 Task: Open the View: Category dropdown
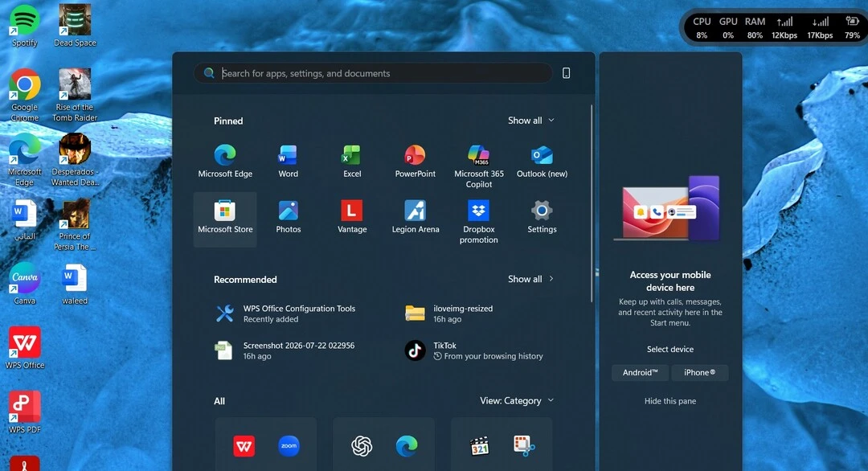tap(517, 401)
